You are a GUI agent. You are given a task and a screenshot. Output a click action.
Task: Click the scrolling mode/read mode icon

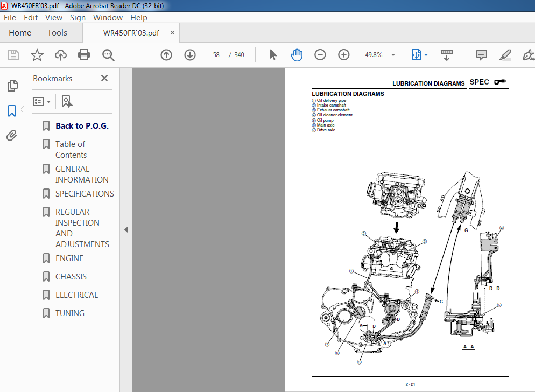446,55
